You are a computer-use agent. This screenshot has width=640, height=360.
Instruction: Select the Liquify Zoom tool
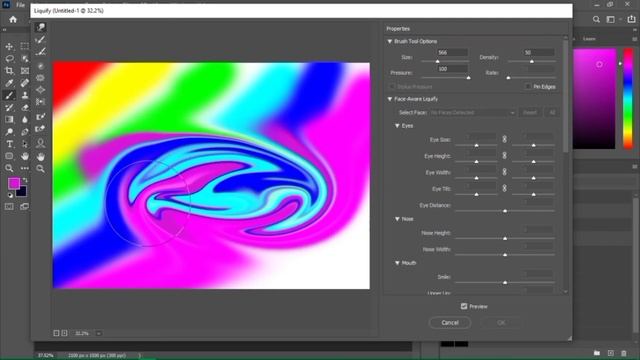click(x=40, y=169)
